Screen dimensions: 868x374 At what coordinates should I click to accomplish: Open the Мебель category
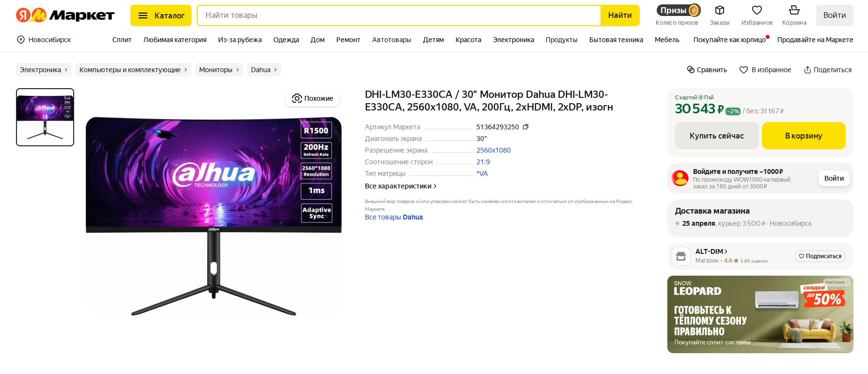click(x=667, y=40)
